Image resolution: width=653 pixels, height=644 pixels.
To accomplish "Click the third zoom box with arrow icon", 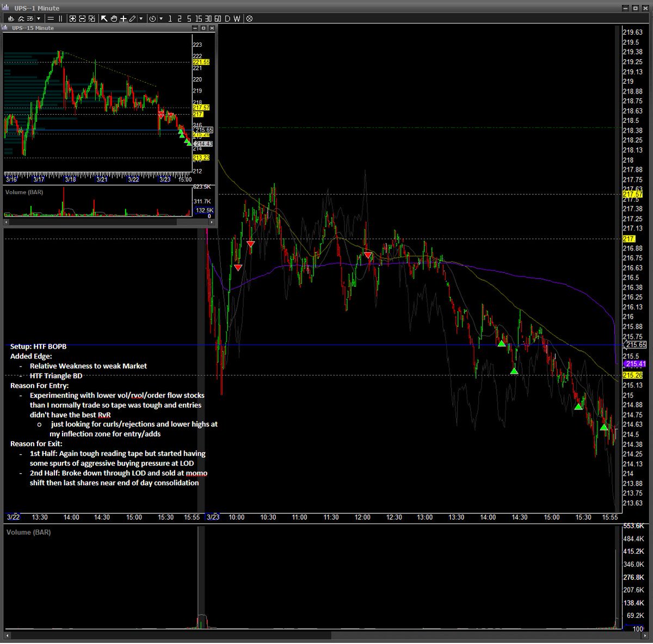I will click(92, 18).
